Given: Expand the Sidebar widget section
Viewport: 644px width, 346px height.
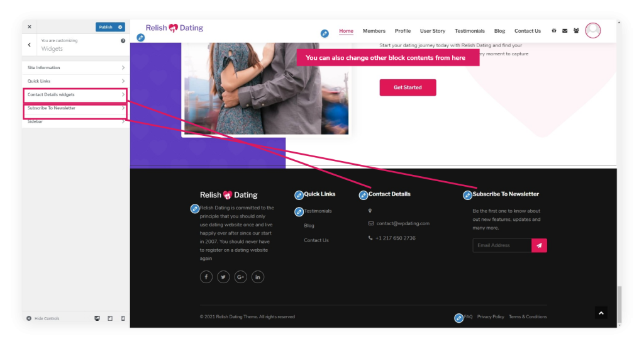Looking at the screenshot, I should pyautogui.click(x=75, y=121).
